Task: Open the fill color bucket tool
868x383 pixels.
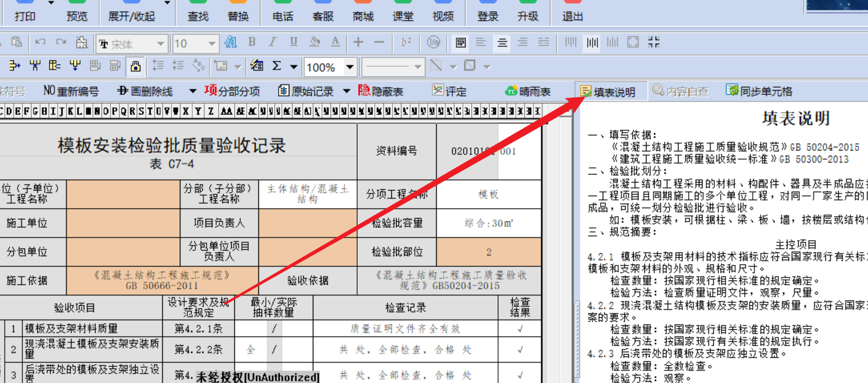Action: (x=314, y=42)
